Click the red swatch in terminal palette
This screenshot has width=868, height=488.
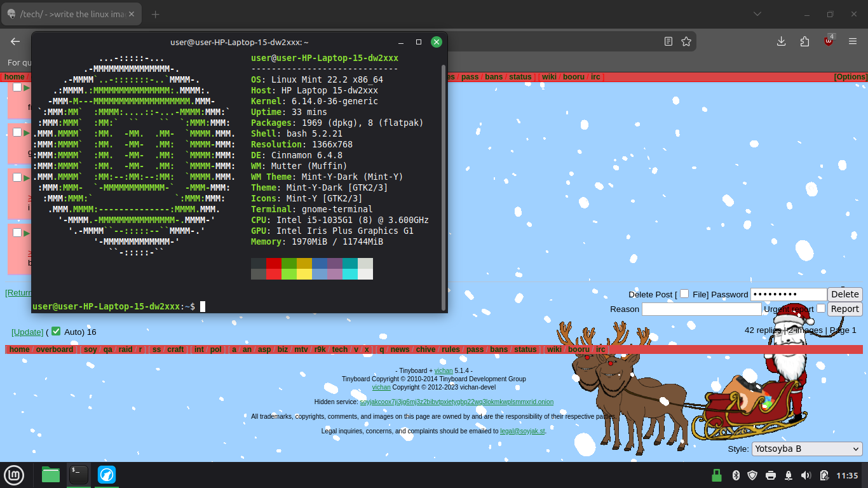tap(274, 263)
